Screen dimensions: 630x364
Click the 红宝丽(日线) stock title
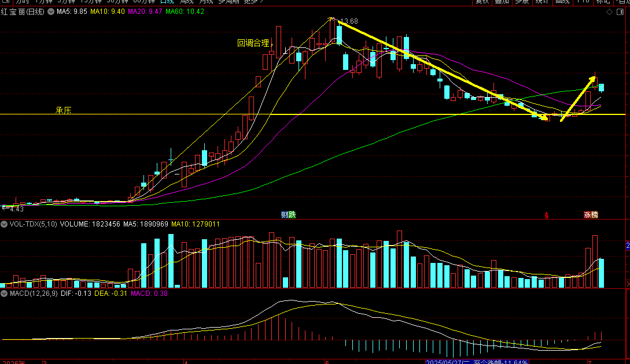tap(23, 12)
